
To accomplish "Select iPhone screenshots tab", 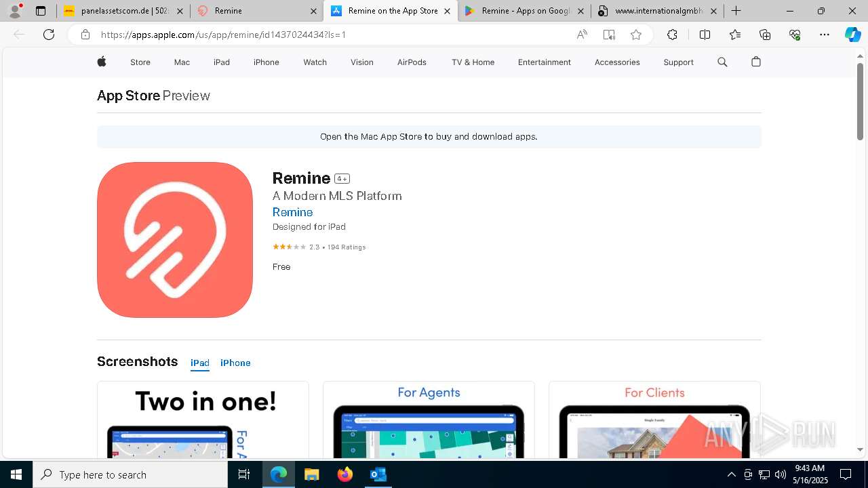I will click(x=235, y=363).
